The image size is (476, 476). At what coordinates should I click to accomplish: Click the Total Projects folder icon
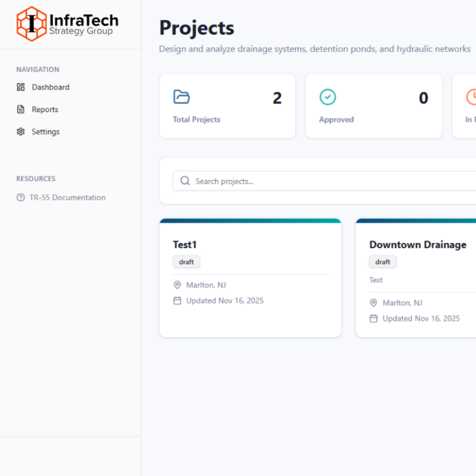[x=182, y=97]
